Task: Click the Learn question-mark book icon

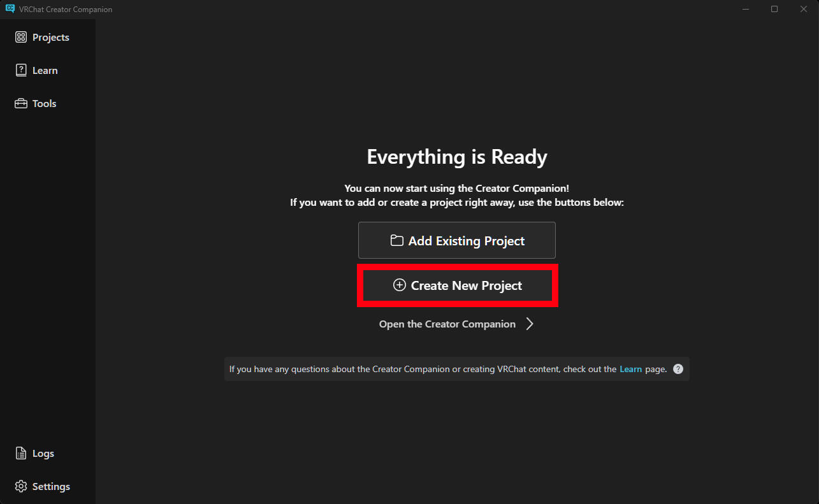Action: coord(21,71)
